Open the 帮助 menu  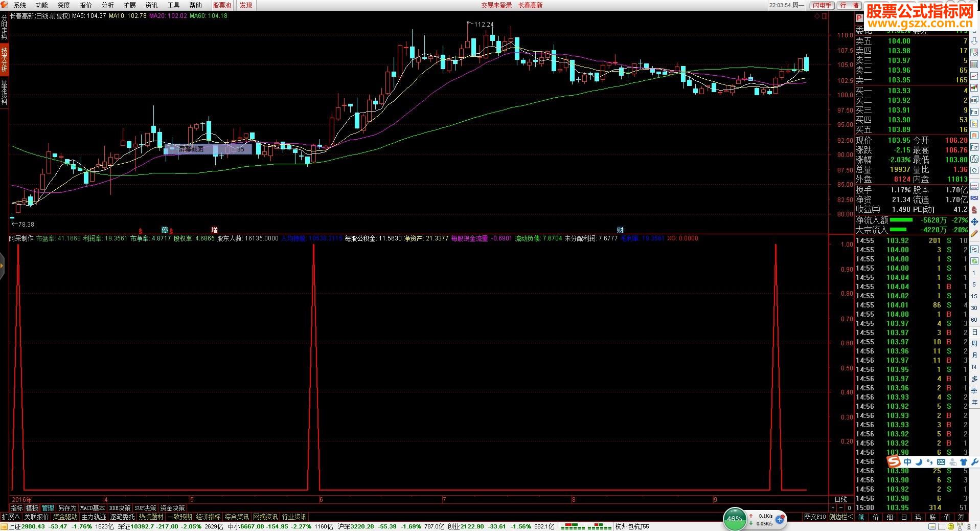[195, 5]
